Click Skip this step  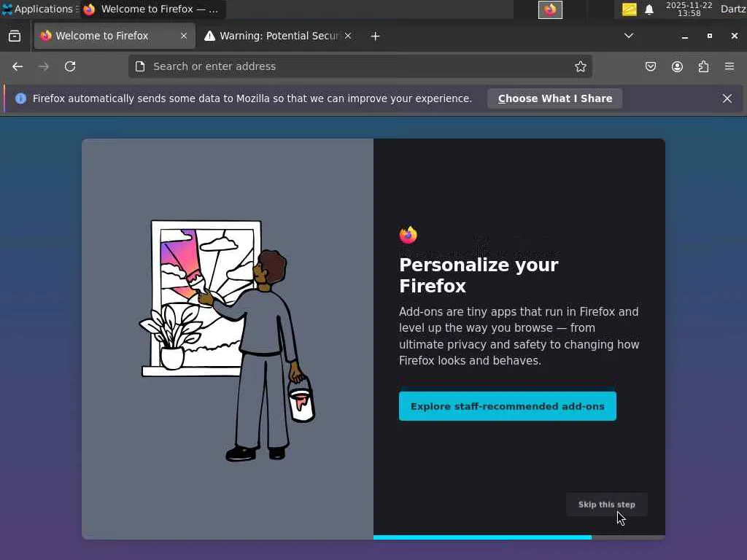606,505
